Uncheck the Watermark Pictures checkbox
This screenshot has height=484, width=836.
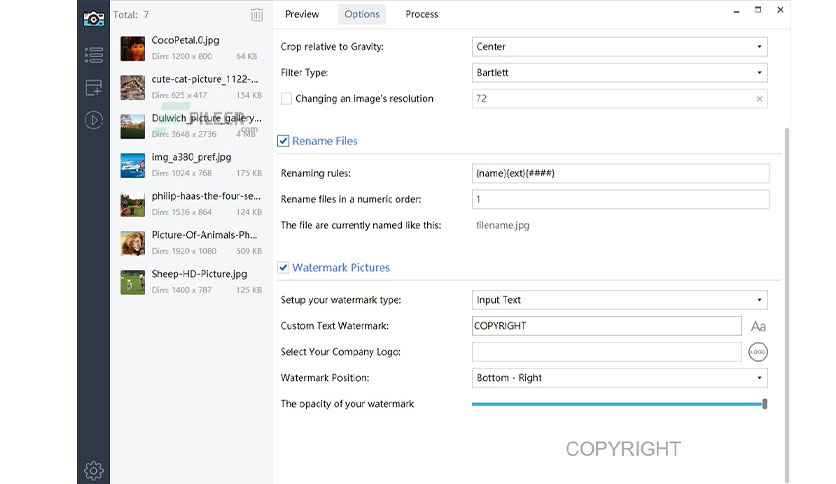[283, 268]
